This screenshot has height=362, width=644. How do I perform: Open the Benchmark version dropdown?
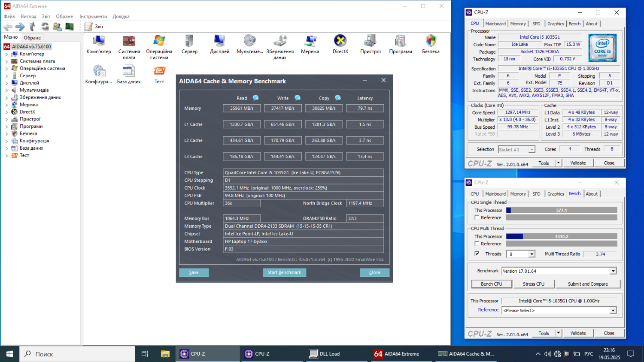[613, 271]
